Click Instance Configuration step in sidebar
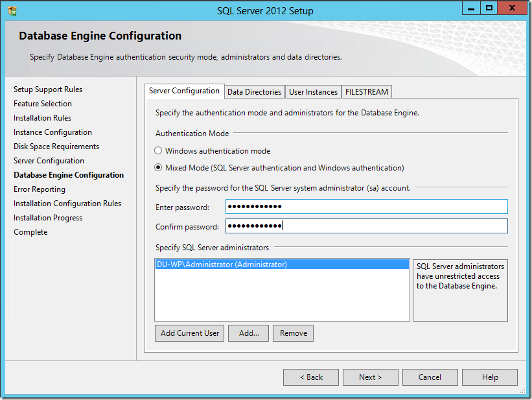Viewport: 532px width, 400px height. point(52,132)
